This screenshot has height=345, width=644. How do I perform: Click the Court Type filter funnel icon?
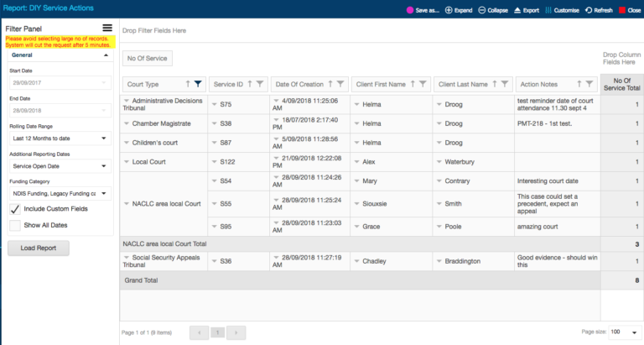(198, 84)
